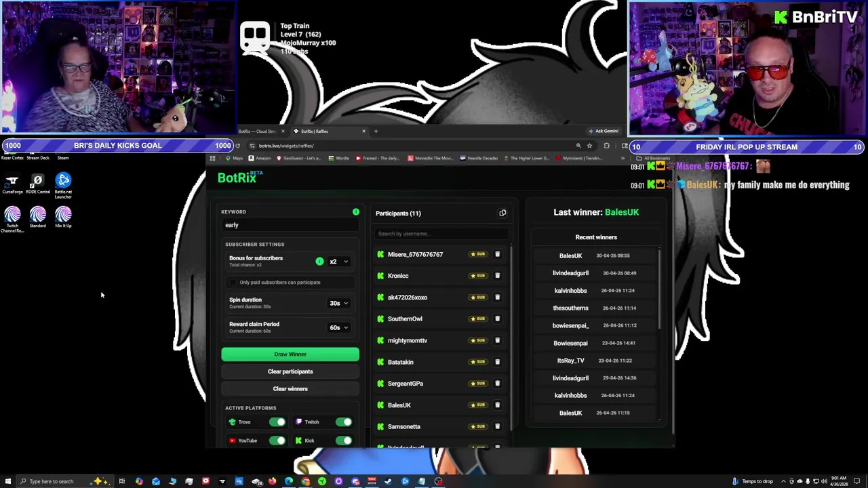Screen dimensions: 868x488
Task: Show hidden system tray icons
Action: tap(783, 481)
